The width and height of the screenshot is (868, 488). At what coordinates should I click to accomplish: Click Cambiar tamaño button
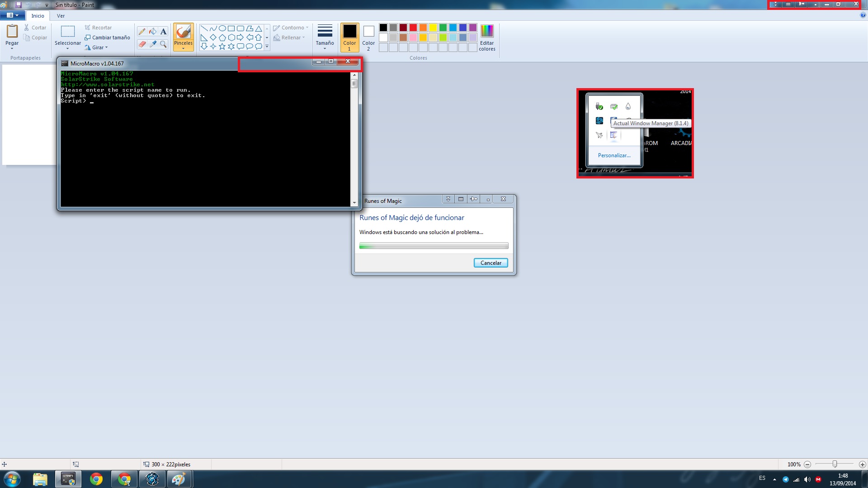click(108, 38)
